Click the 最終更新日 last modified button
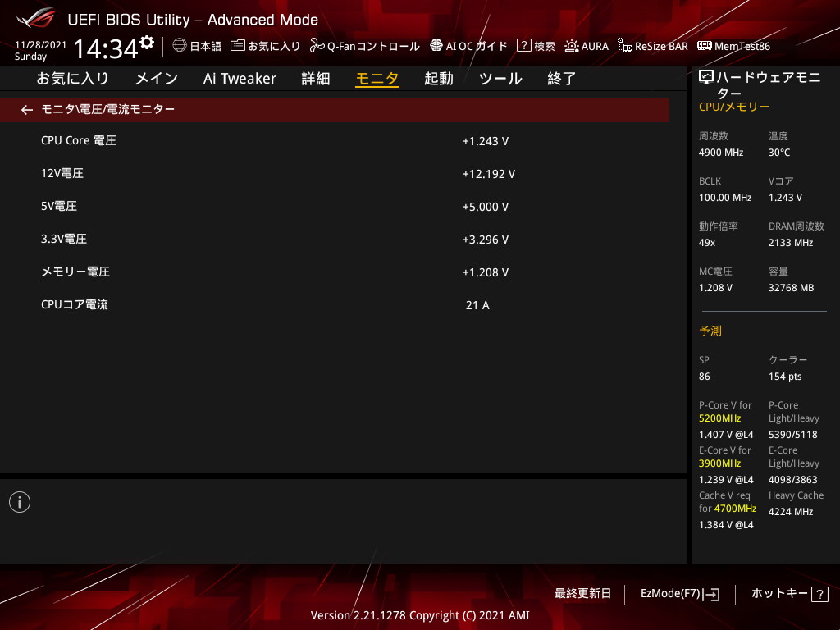Viewport: 840px width, 630px height. 583,594
